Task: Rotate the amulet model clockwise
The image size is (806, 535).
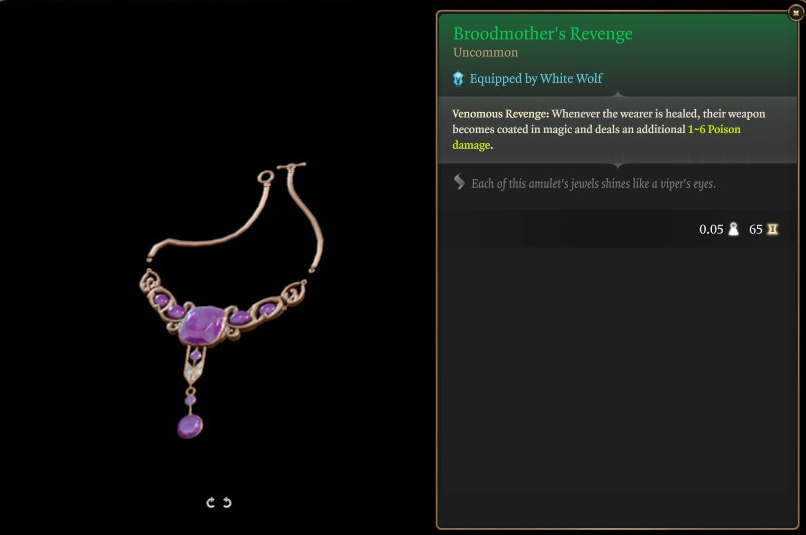Action: click(210, 503)
